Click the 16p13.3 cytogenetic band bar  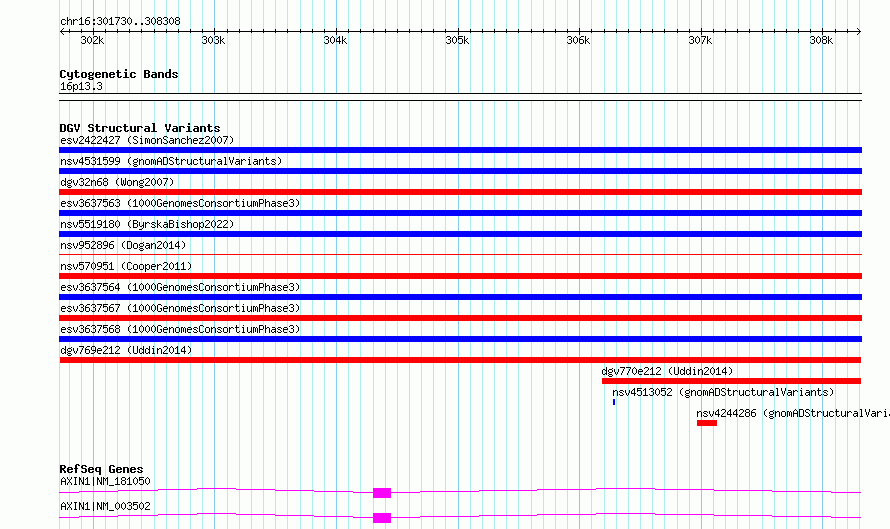click(x=460, y=97)
